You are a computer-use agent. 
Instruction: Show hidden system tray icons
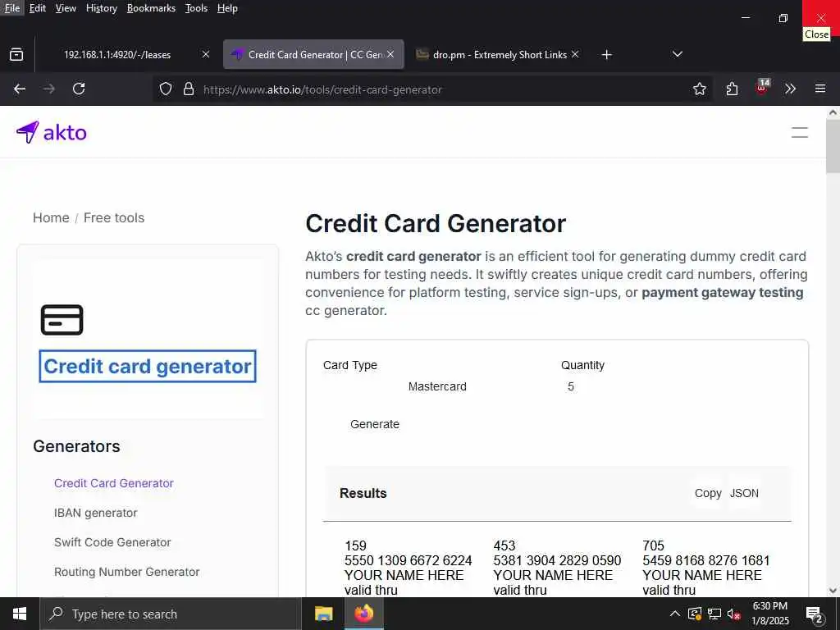[x=675, y=614]
